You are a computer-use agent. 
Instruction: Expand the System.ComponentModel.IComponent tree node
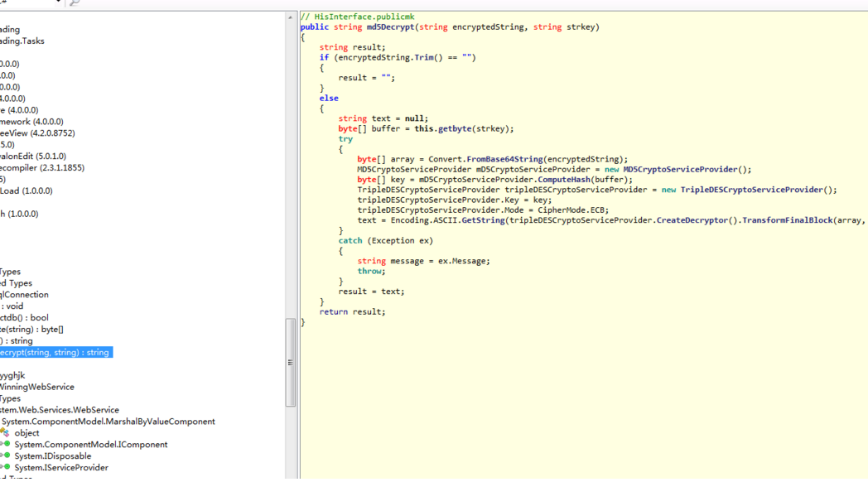[1, 444]
